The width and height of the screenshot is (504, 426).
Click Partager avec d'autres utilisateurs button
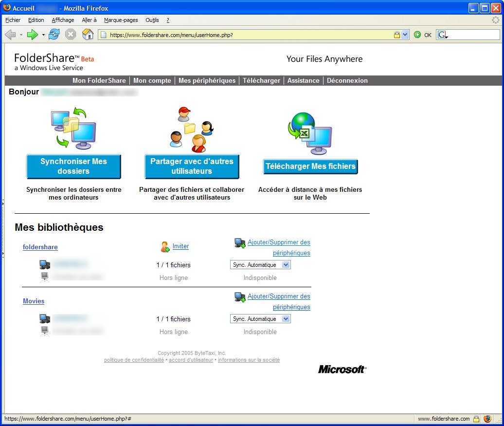coord(192,167)
